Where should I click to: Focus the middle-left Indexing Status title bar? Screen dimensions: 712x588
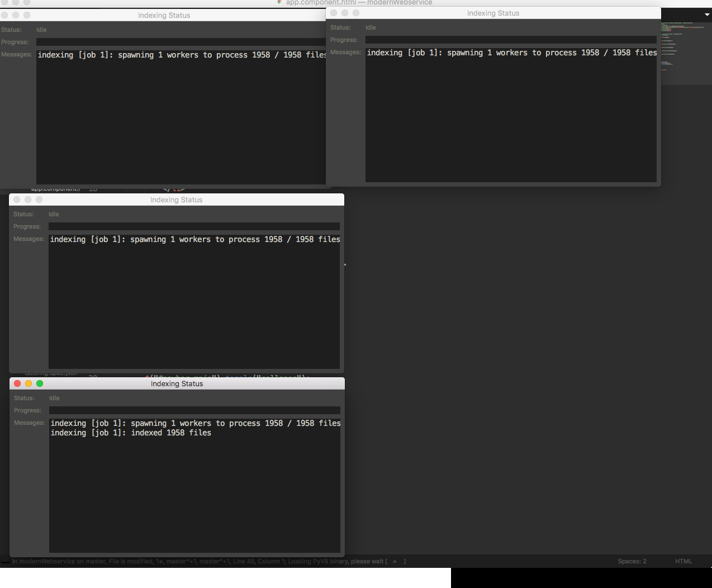point(176,200)
